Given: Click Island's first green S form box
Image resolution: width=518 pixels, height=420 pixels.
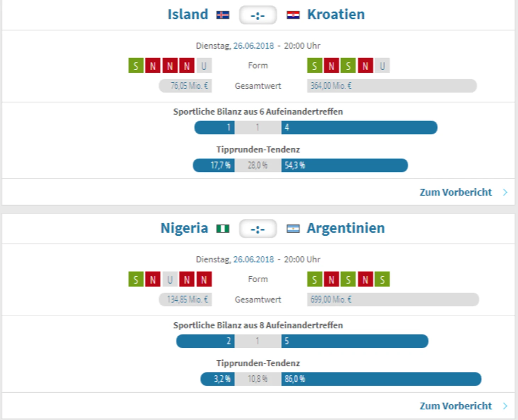Looking at the screenshot, I should tap(136, 66).
